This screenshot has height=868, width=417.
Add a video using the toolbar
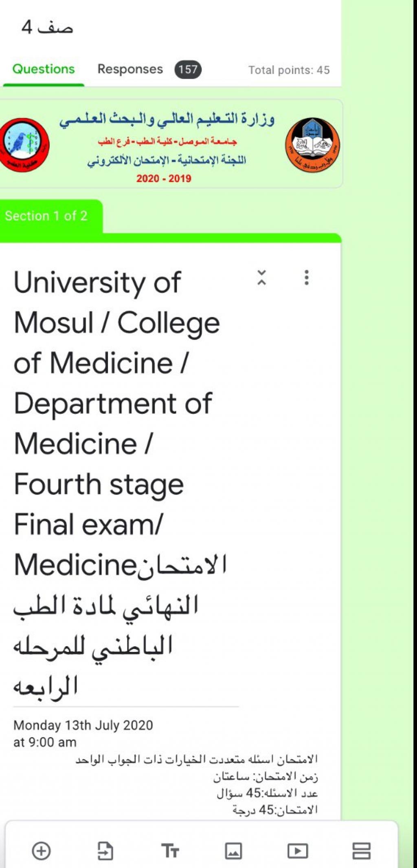[298, 850]
